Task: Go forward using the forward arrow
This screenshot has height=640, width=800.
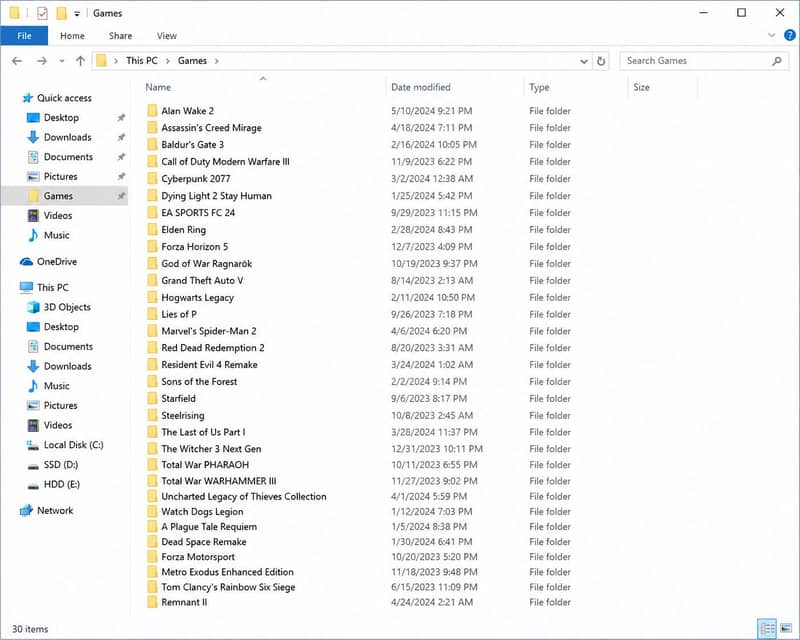Action: click(x=42, y=61)
